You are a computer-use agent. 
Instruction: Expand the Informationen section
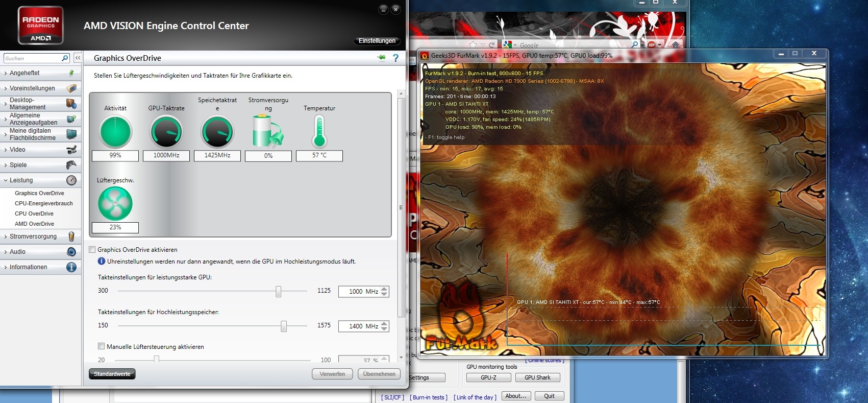point(6,267)
